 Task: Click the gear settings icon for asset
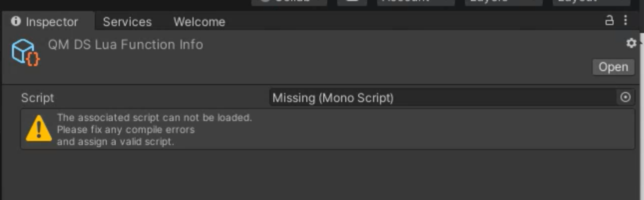[x=631, y=43]
